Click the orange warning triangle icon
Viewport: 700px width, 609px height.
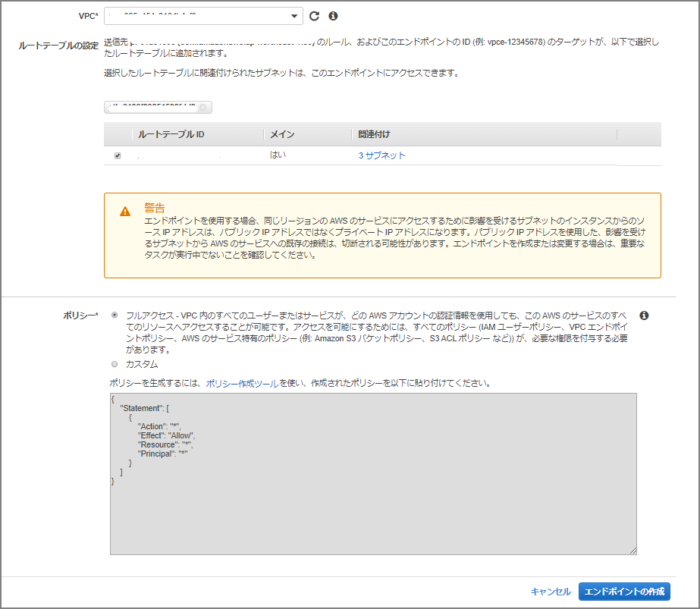125,212
